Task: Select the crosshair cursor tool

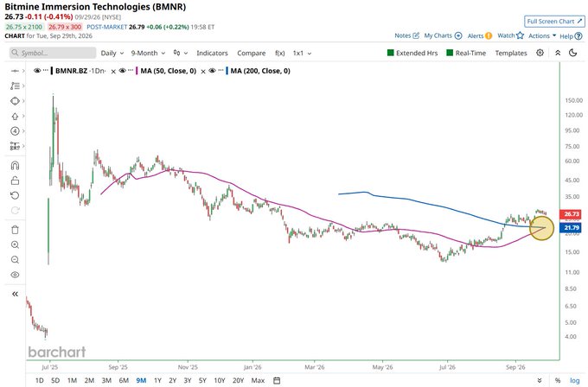Action: click(x=15, y=71)
